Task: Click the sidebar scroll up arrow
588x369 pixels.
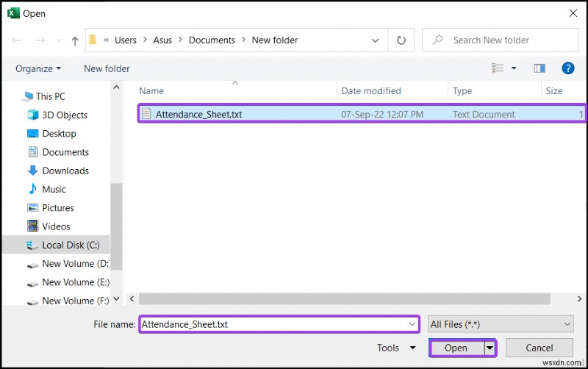Action: point(116,87)
